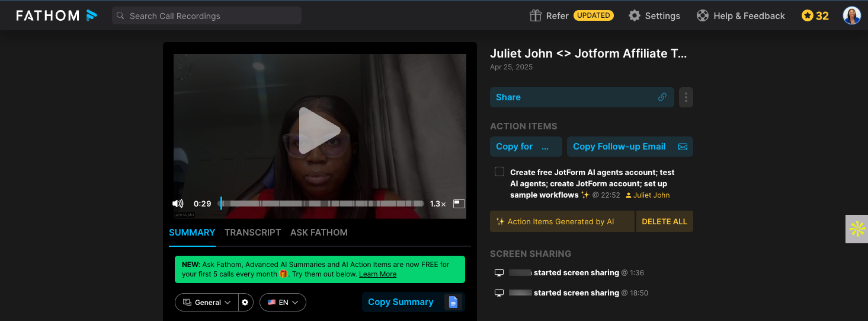Click the Copy for button

(526, 147)
